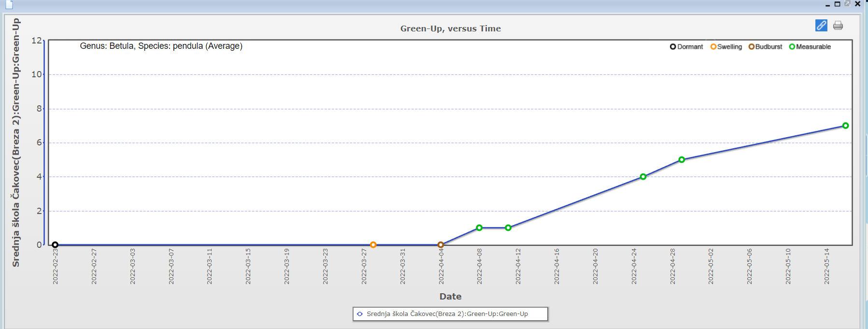Screen dimensions: 868x329
Task: Click the pop-out window icon in the title bar
Action: coord(847,4)
